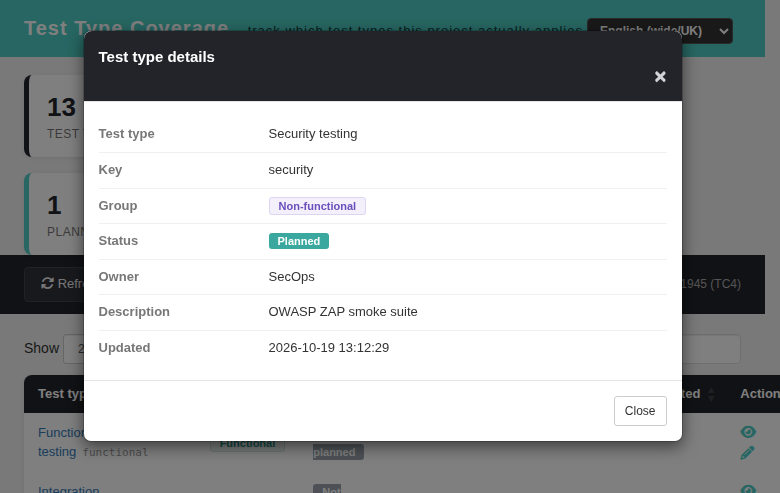Image resolution: width=780 pixels, height=493 pixels.
Task: Click the Refresh icon button behind the dialog
Action: tap(54, 284)
